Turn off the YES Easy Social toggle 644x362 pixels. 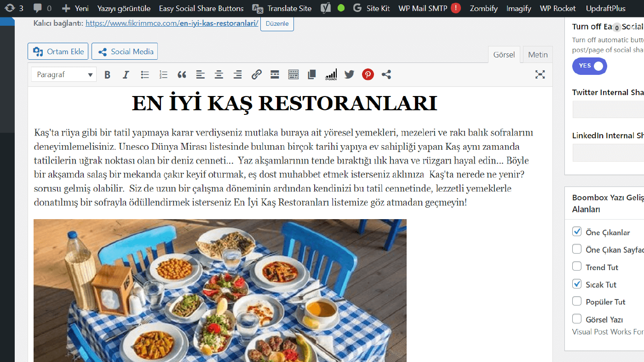click(590, 66)
